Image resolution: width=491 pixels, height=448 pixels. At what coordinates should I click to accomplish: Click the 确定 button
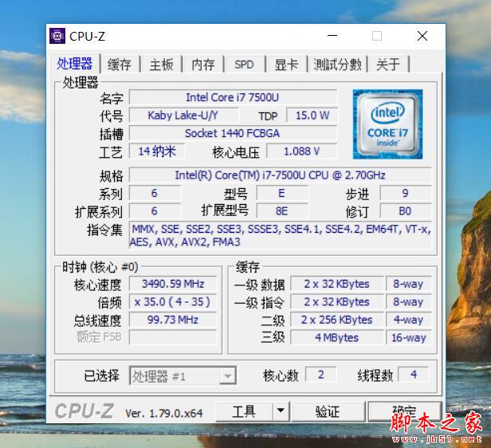click(x=405, y=411)
